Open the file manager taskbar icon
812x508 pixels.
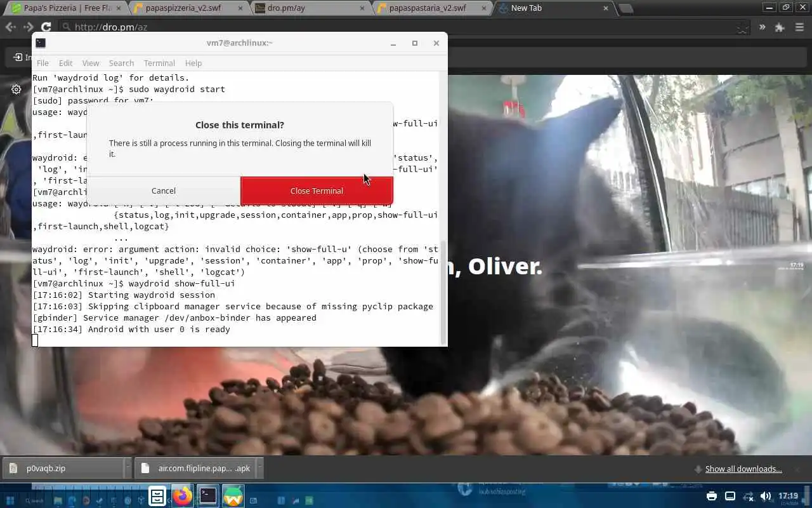pos(157,496)
